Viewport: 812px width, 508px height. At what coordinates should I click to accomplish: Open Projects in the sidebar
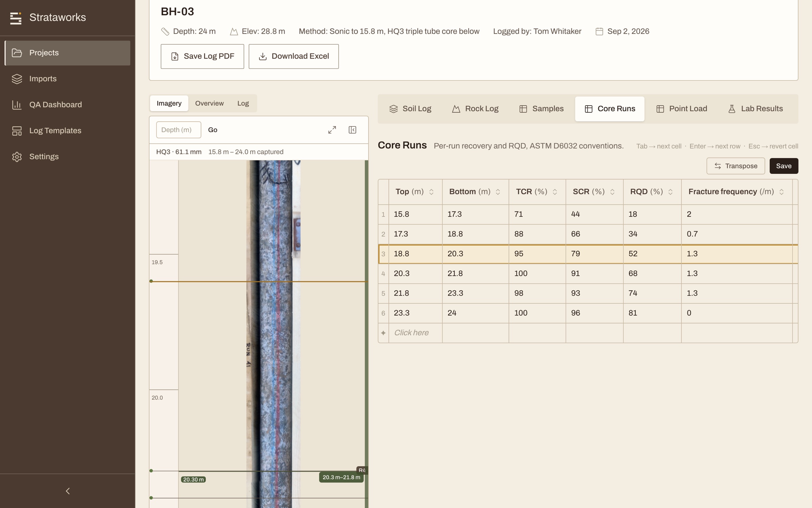pyautogui.click(x=68, y=53)
